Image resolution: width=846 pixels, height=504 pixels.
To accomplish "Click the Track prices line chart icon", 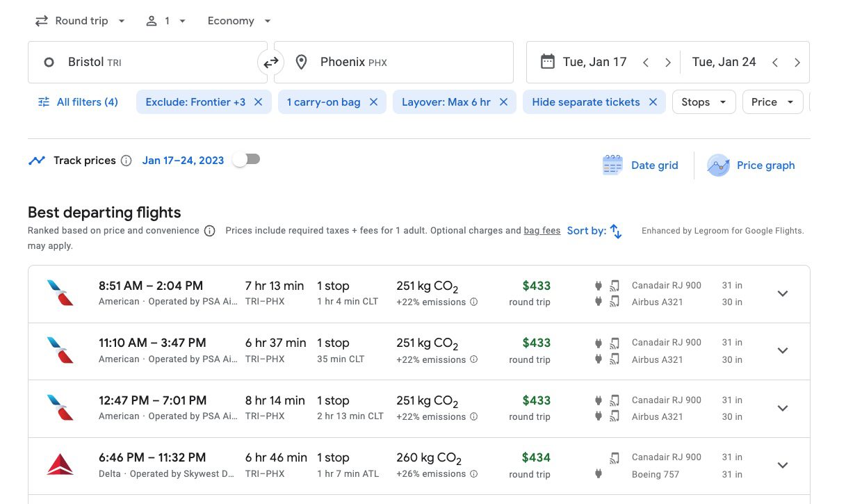I will coord(37,160).
